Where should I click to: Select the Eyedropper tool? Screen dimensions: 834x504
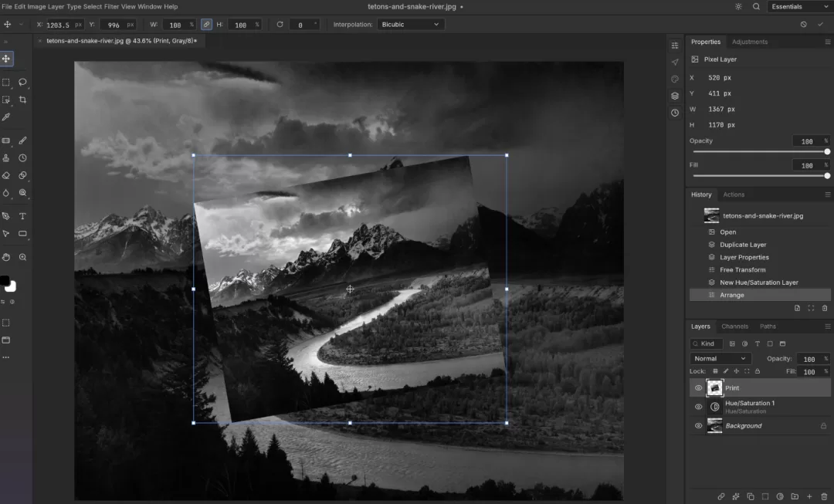tap(6, 117)
